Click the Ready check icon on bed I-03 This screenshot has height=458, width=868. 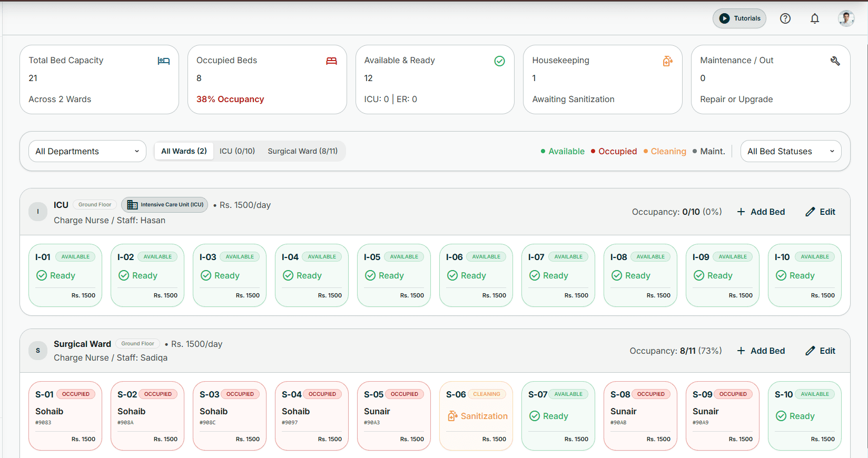[x=206, y=275]
